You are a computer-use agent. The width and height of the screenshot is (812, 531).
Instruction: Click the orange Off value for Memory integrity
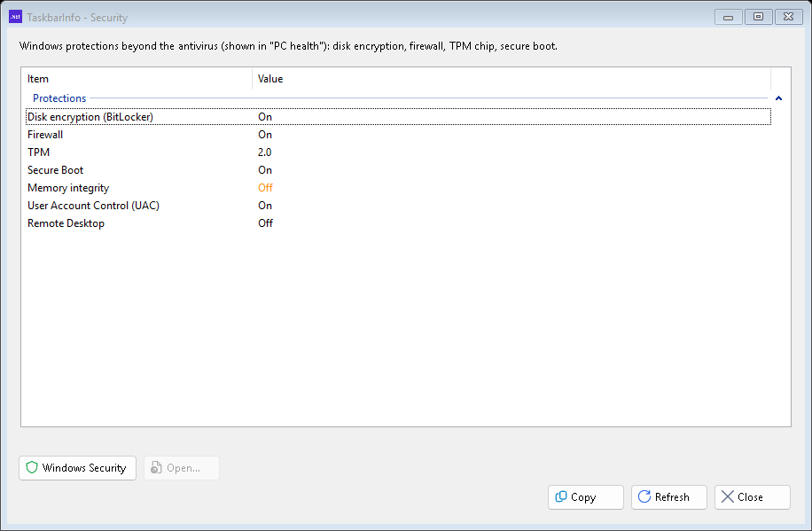coord(265,188)
